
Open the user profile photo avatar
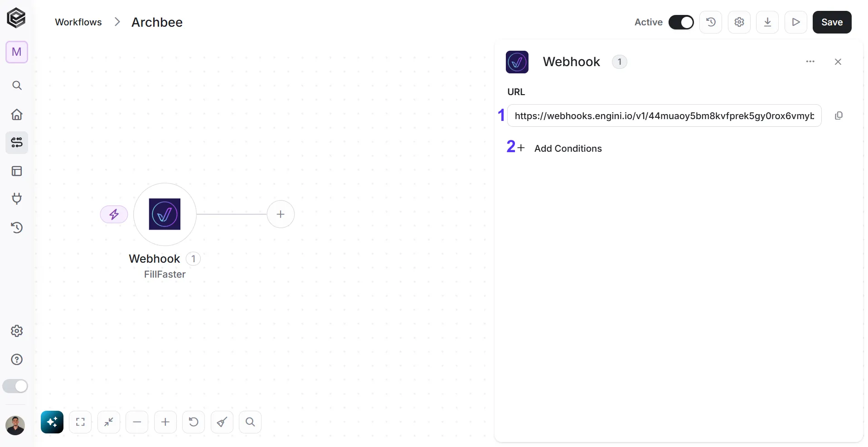(15, 425)
